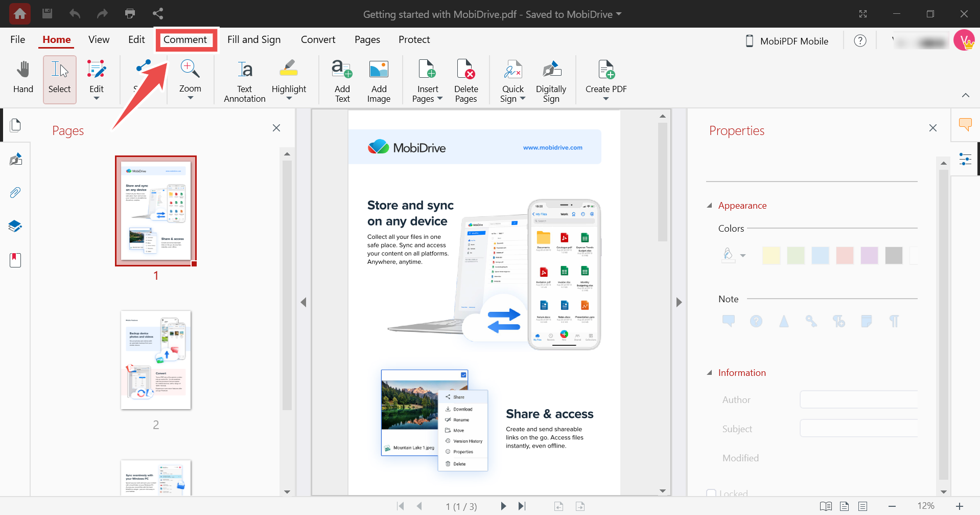
Task: Click the Author input field
Action: click(858, 399)
